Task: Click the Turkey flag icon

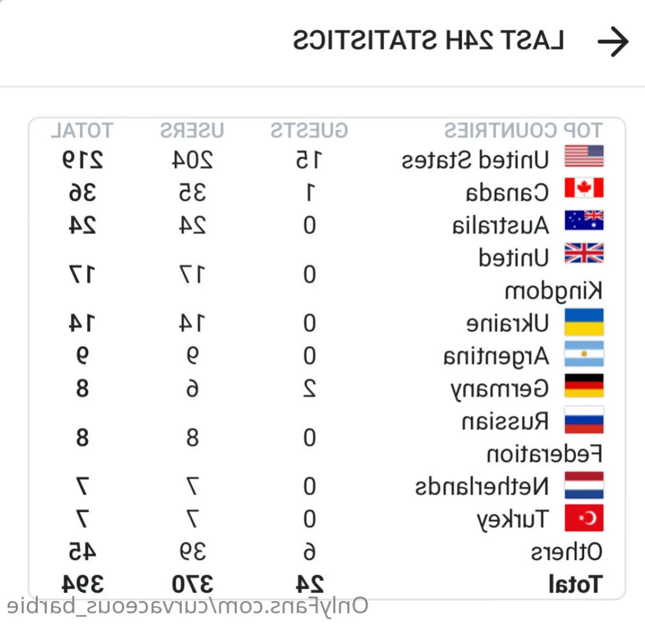Action: (x=584, y=518)
